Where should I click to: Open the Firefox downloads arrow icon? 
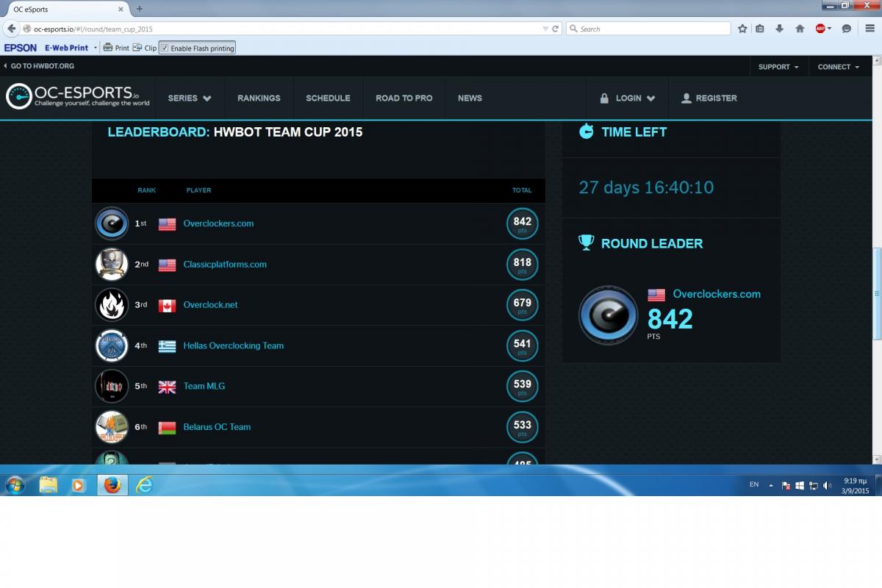point(779,29)
